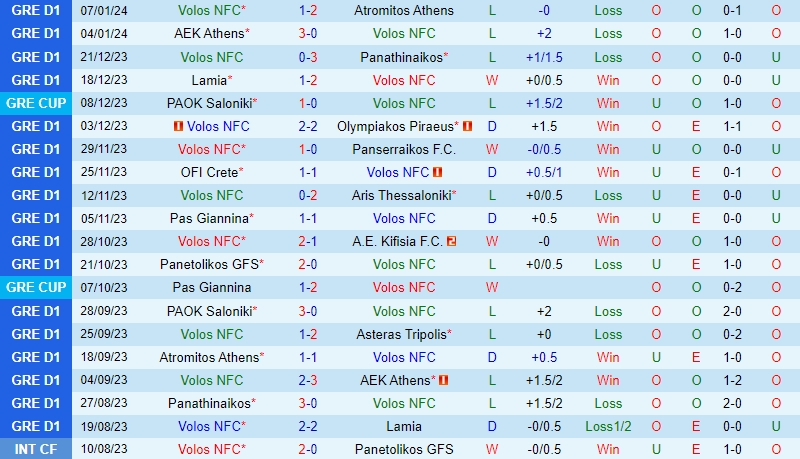Click Aris Thessaloniki team name
The height and width of the screenshot is (459, 800).
pos(402,195)
